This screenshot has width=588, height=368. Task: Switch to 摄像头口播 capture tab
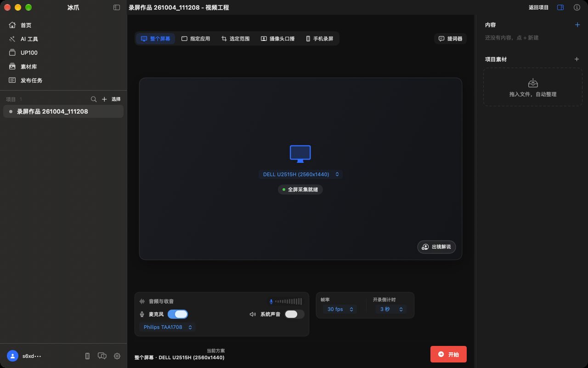pyautogui.click(x=278, y=39)
